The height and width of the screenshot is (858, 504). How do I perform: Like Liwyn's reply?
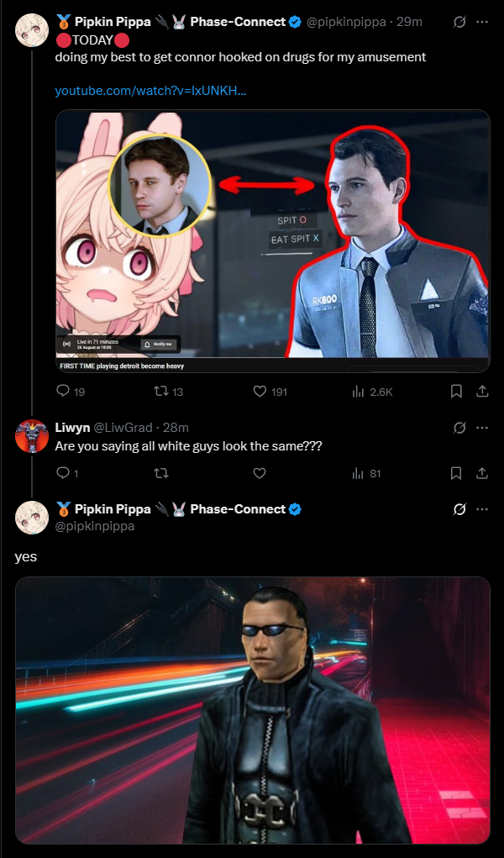coord(260,473)
